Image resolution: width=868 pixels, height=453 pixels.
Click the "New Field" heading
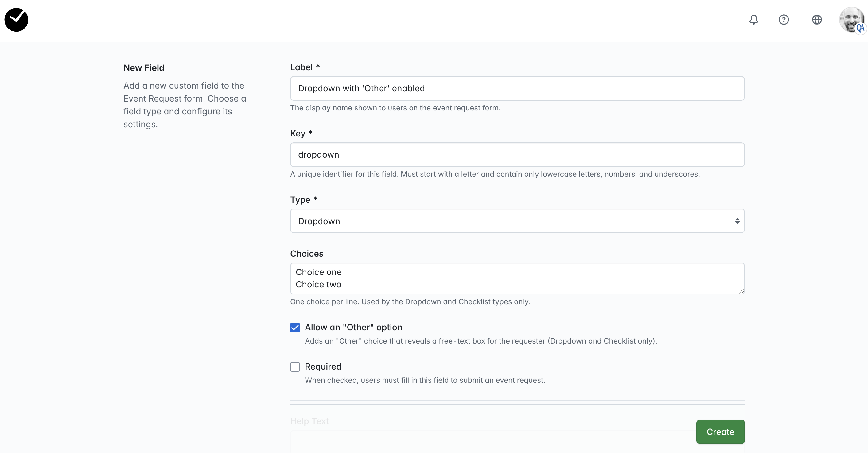click(144, 68)
